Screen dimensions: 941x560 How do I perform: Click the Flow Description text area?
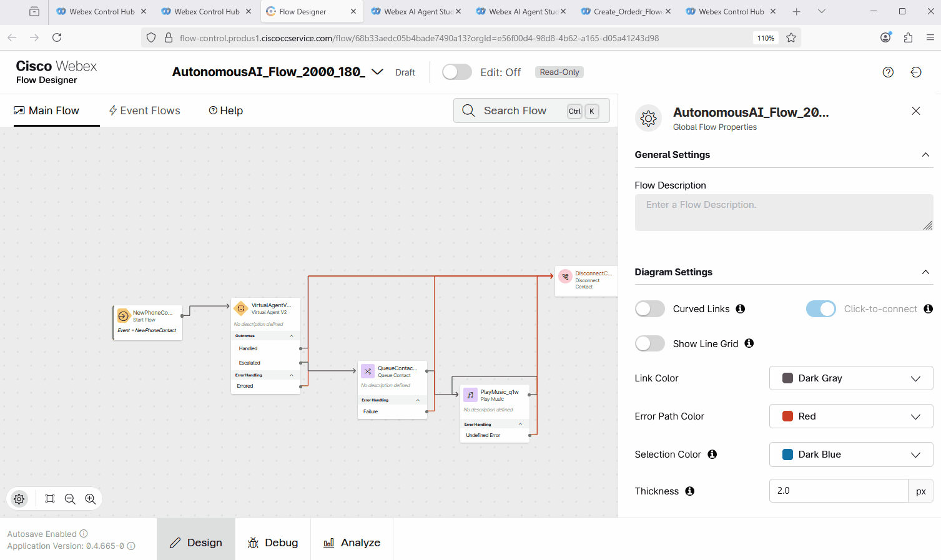click(x=783, y=213)
